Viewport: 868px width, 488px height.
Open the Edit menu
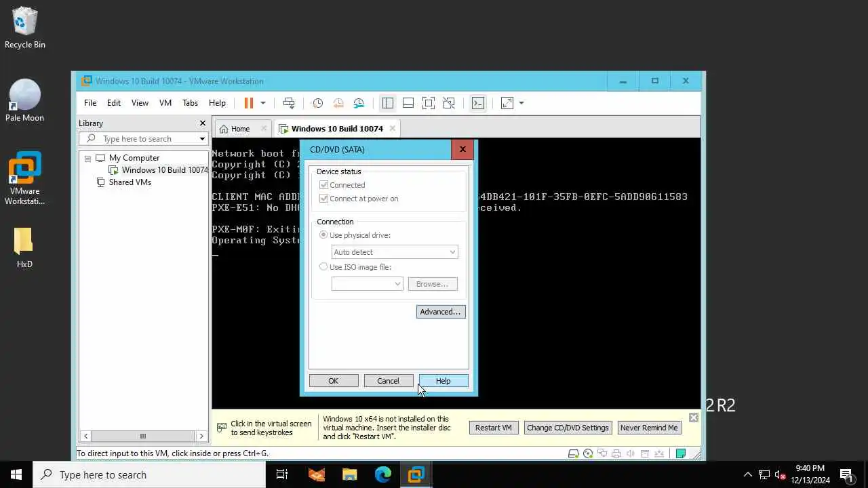click(114, 103)
